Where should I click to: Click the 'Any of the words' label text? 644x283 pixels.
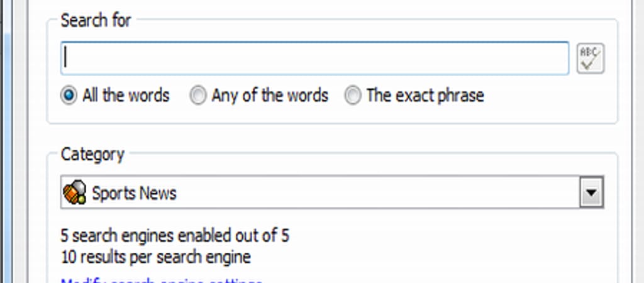(x=269, y=96)
